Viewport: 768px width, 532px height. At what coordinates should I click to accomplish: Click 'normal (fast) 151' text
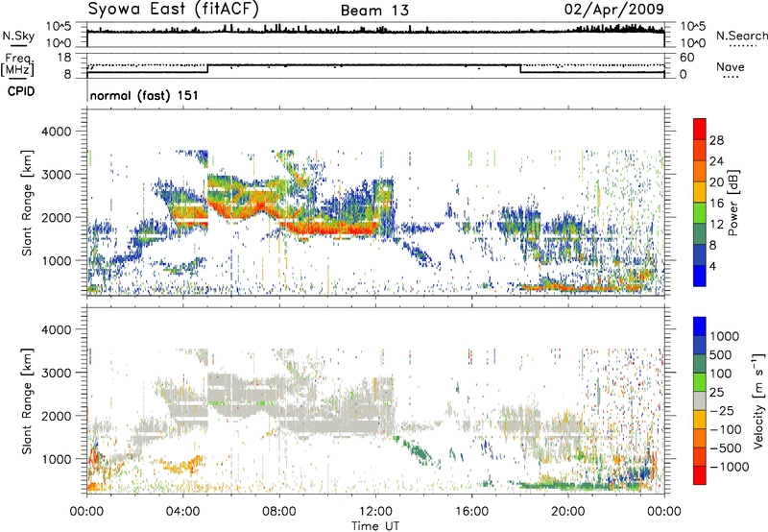point(144,95)
